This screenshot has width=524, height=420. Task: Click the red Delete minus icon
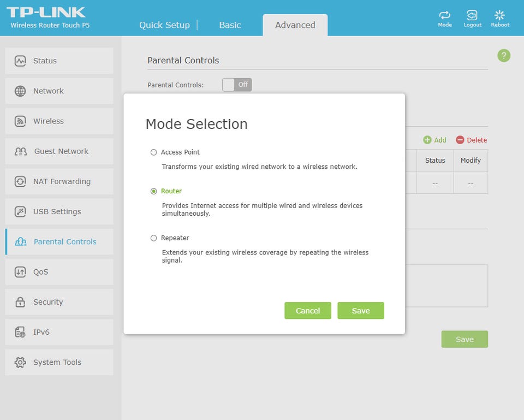(460, 140)
